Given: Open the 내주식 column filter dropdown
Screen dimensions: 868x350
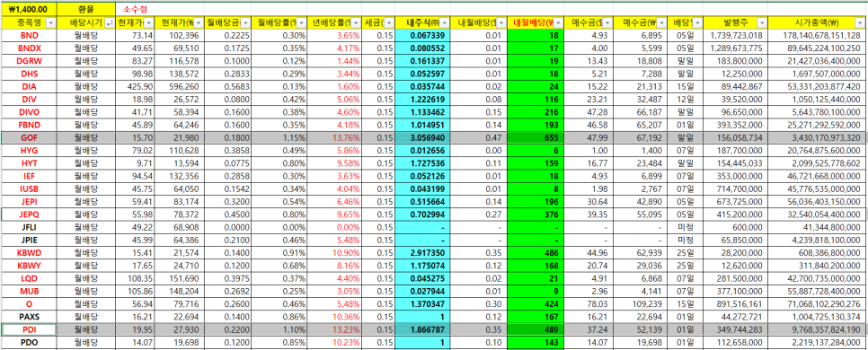Looking at the screenshot, I should point(444,22).
